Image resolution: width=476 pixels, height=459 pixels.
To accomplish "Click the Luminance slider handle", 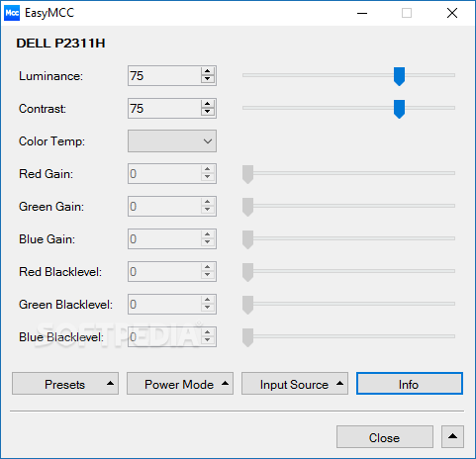I will click(x=399, y=76).
